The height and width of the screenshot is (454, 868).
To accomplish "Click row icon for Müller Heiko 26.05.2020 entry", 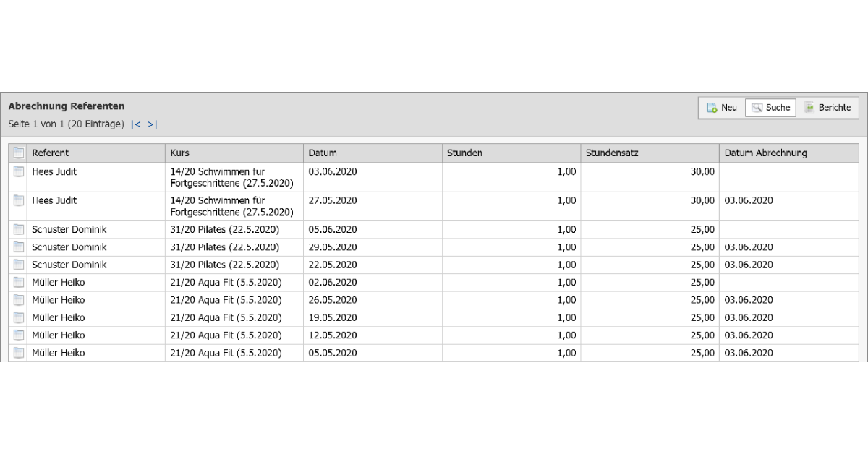I will pyautogui.click(x=19, y=300).
